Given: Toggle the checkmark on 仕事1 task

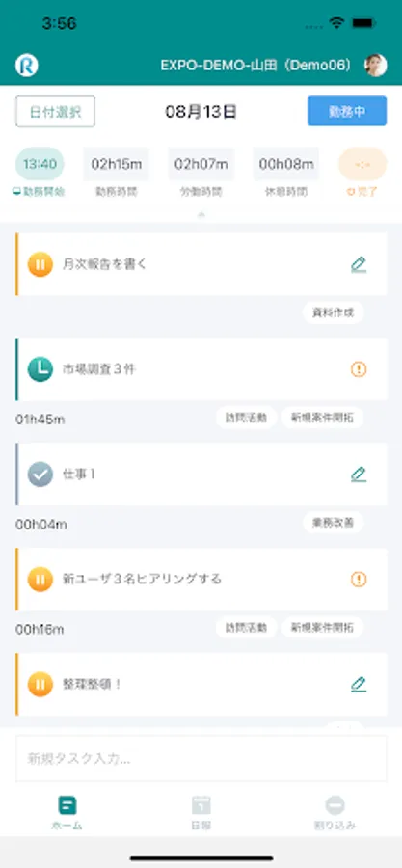Looking at the screenshot, I should pyautogui.click(x=40, y=475).
